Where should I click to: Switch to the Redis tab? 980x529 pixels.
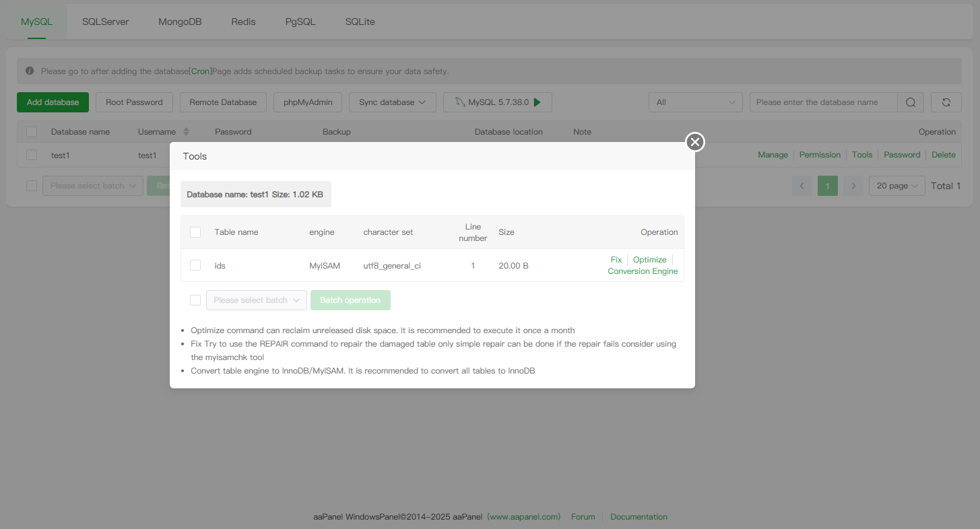243,22
